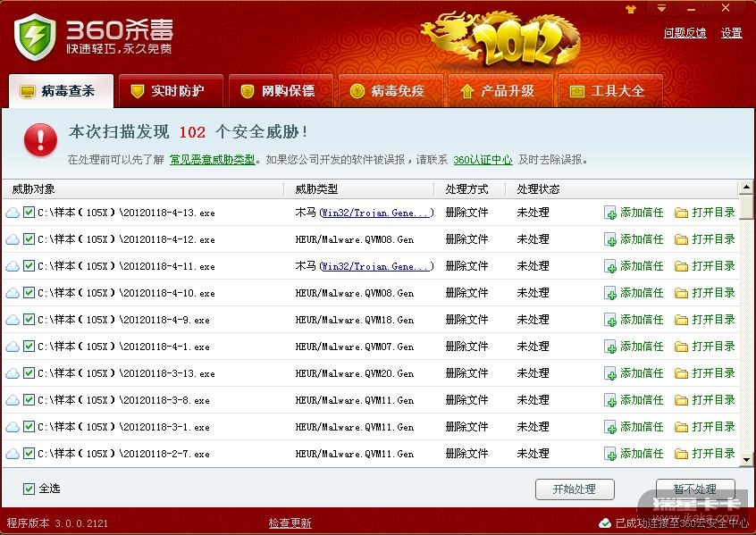Switch to the 病毒查杀 tab

click(x=62, y=90)
